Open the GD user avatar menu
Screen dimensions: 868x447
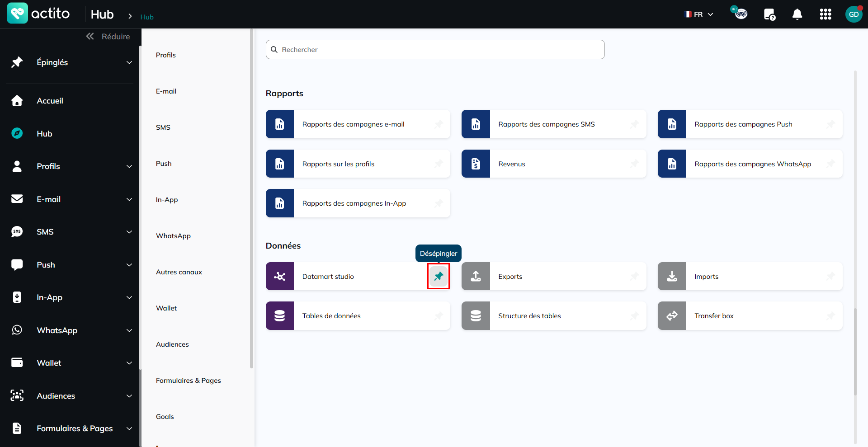pos(854,14)
